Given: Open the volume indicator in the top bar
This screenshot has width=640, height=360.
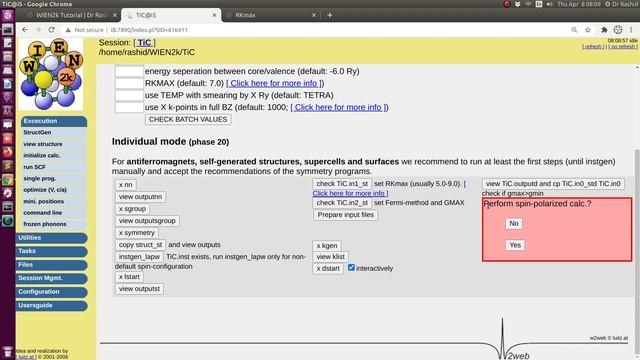Looking at the screenshot, I should tap(549, 4).
